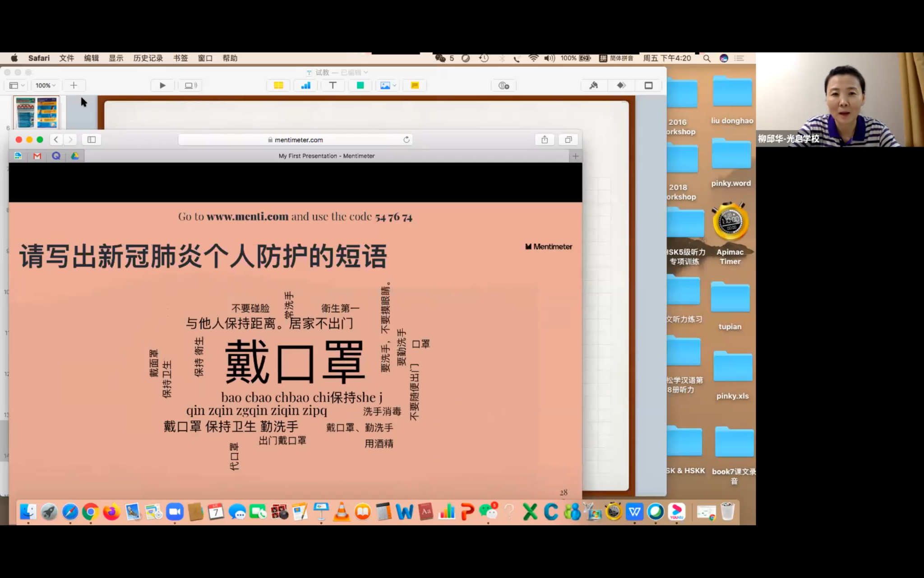Screen dimensions: 924x578
Task: Click the Keynote Collaborate icon
Action: click(x=504, y=85)
